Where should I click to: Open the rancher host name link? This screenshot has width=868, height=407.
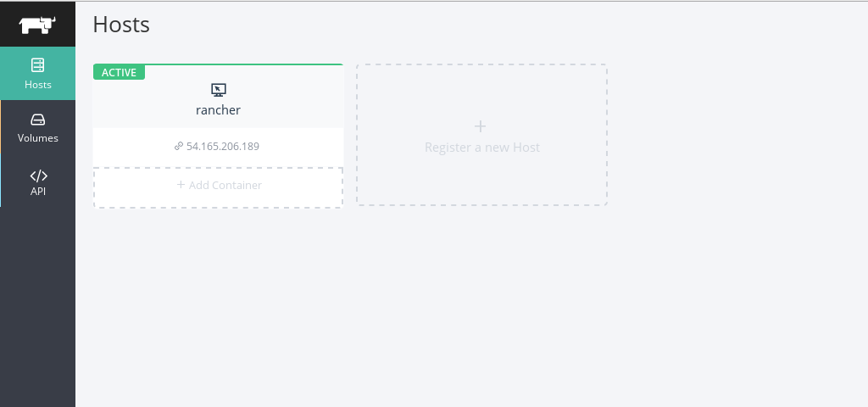point(218,110)
